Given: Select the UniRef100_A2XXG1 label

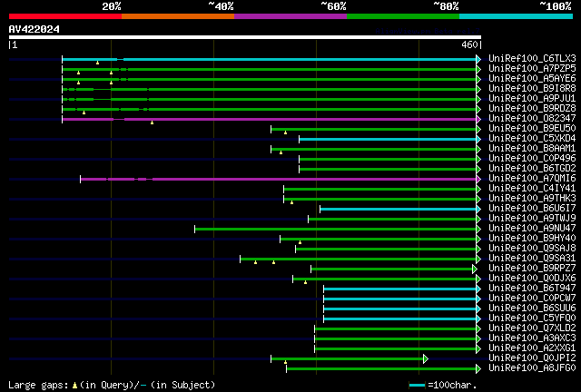Looking at the screenshot, I should click(532, 348).
